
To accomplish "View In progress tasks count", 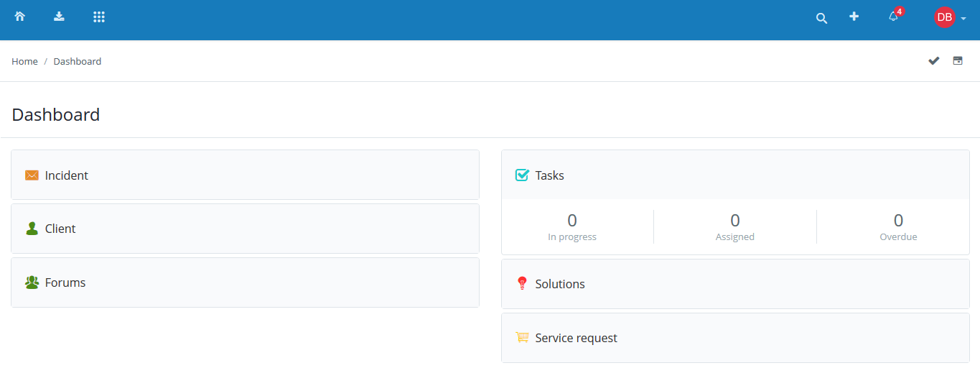I will (x=572, y=221).
